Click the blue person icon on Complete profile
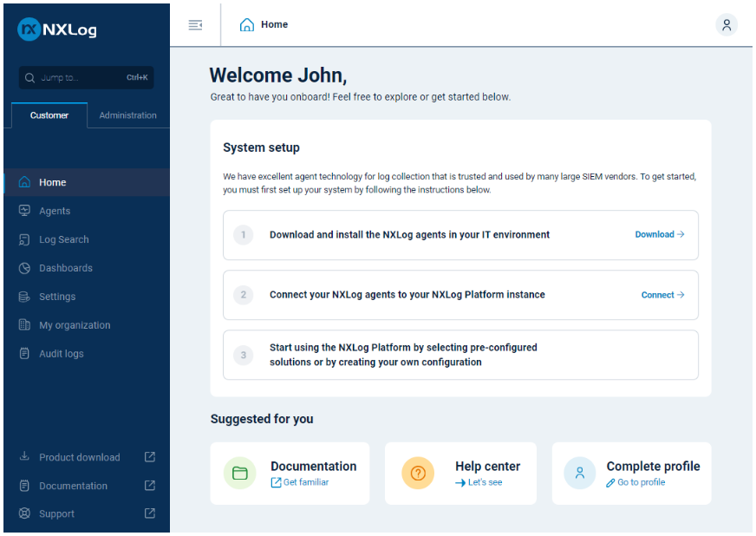This screenshot has width=756, height=536. point(580,473)
